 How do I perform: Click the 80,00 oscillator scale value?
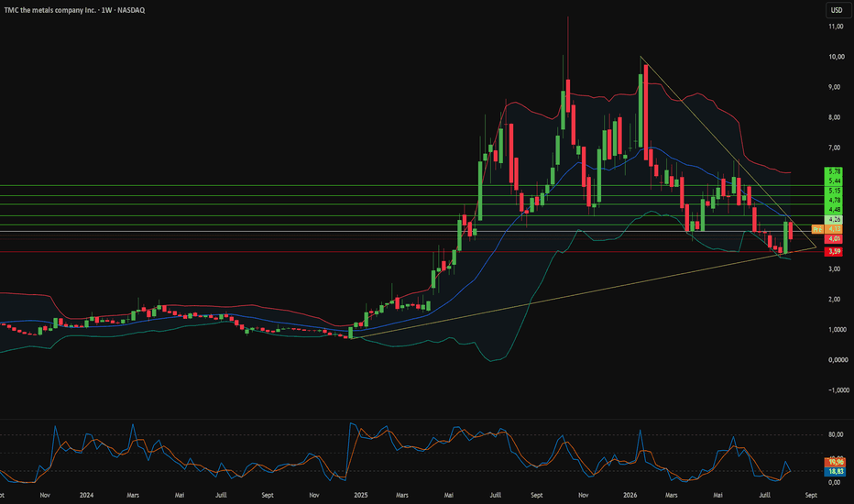pyautogui.click(x=836, y=434)
